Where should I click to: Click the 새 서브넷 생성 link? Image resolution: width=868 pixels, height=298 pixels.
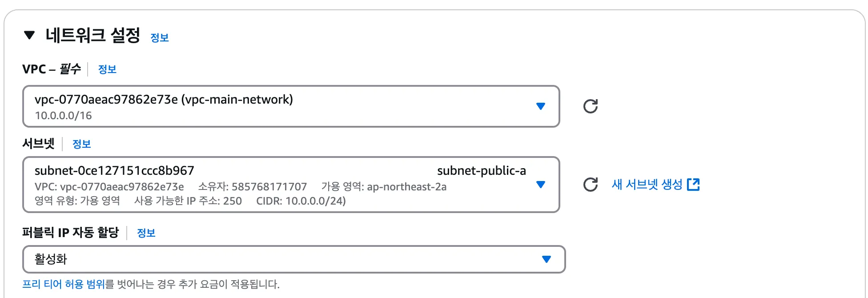coord(647,185)
